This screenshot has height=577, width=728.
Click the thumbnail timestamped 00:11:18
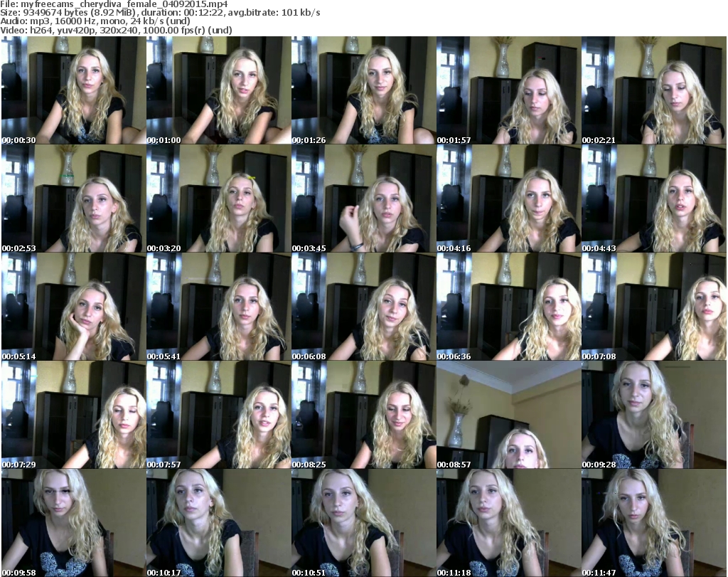pos(509,523)
